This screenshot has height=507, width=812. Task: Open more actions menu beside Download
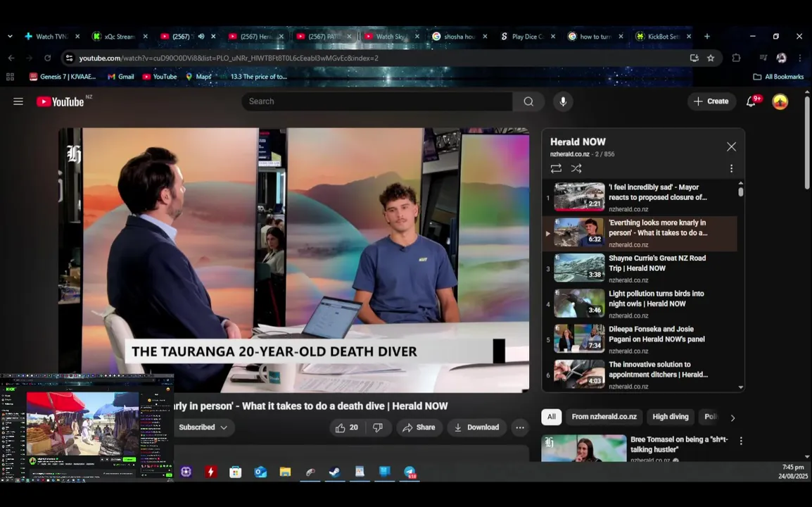(x=520, y=427)
